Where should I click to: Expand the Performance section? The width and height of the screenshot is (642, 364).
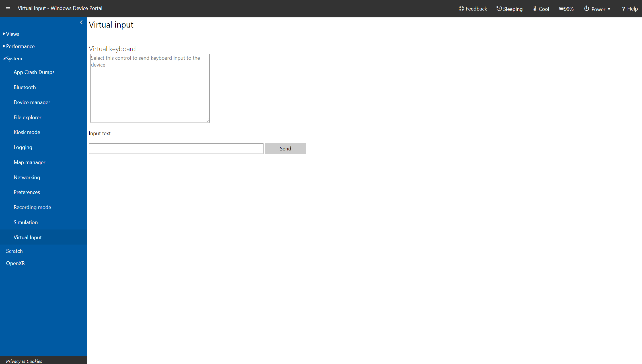(x=19, y=46)
